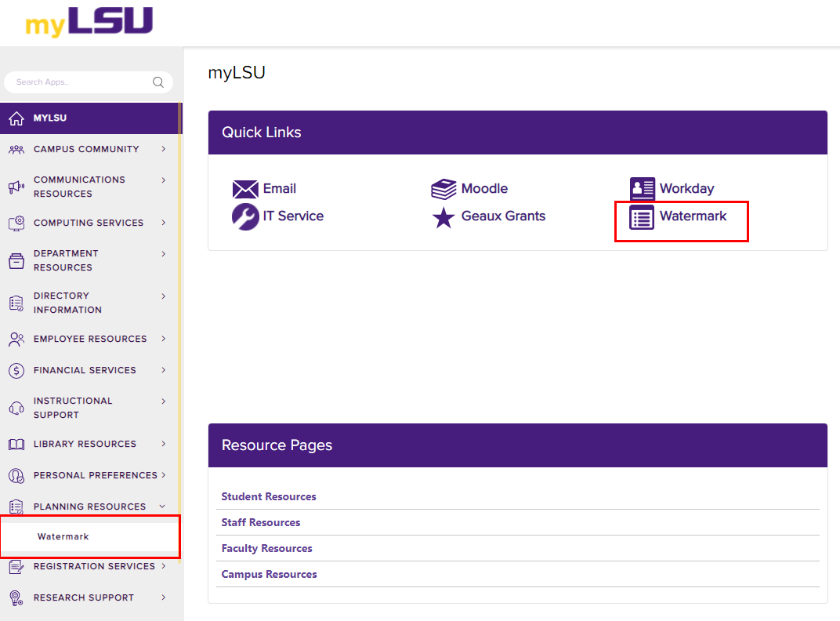The image size is (840, 621).
Task: Expand Campus Community chevron
Action: click(164, 149)
